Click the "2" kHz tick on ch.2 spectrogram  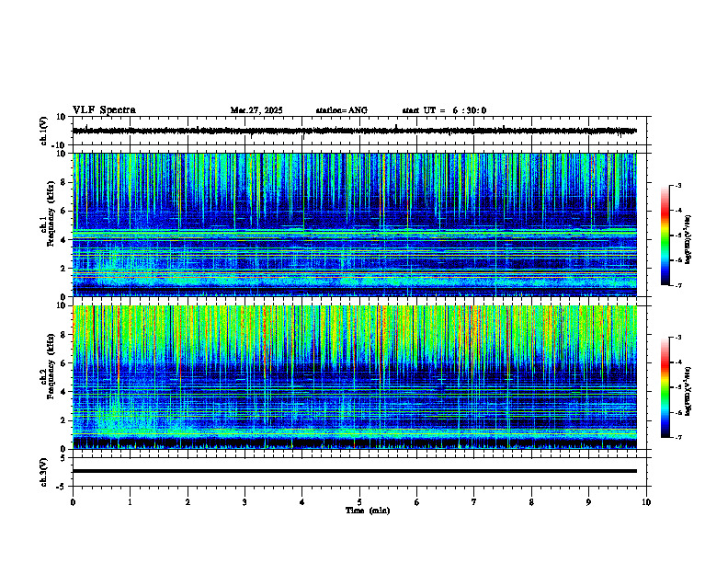pos(63,420)
